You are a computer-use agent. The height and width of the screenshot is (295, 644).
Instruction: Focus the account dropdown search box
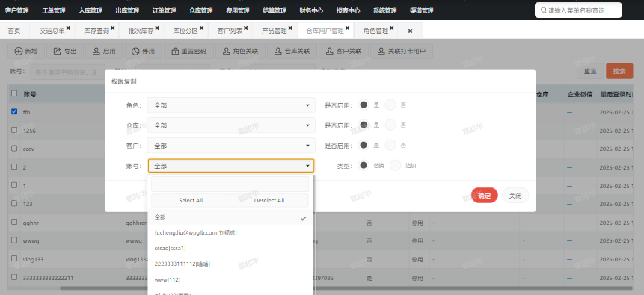pos(230,184)
